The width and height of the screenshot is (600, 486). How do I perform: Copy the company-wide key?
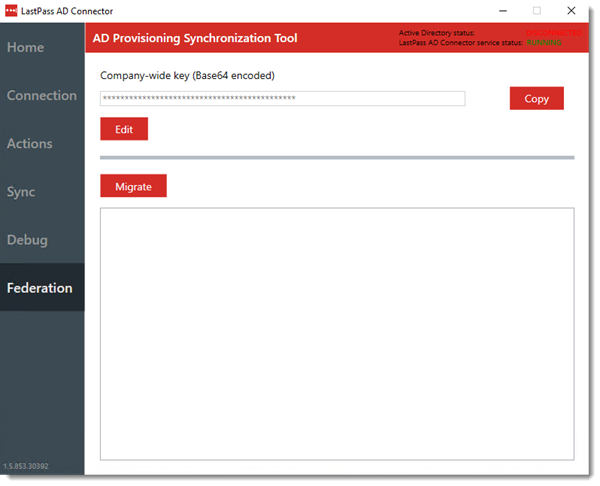536,98
